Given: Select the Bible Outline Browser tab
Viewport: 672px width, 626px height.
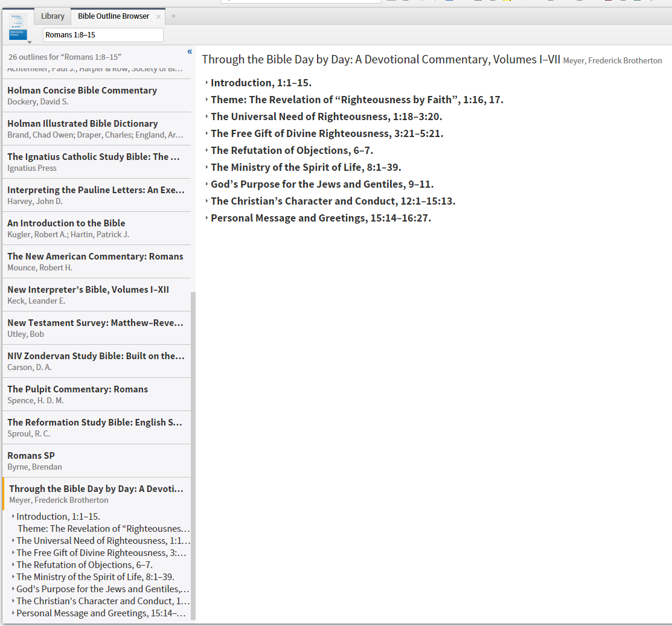Looking at the screenshot, I should pyautogui.click(x=113, y=16).
